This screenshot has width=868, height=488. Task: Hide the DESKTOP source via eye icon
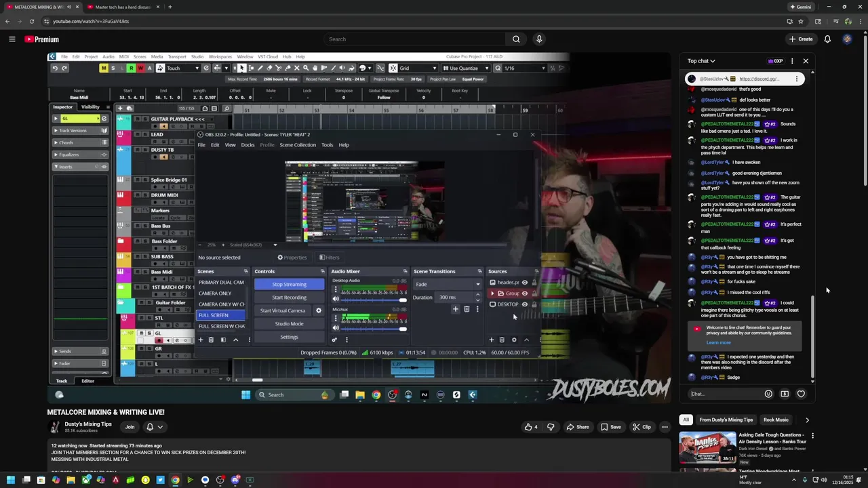click(x=524, y=304)
